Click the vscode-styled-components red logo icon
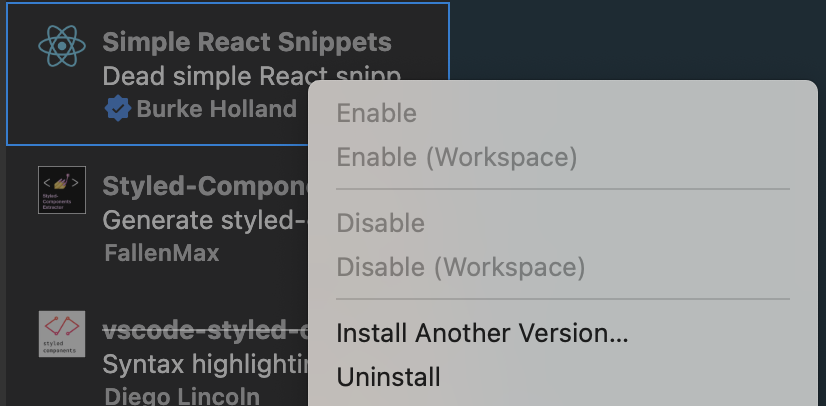Screen dimensions: 826x406 [62, 334]
